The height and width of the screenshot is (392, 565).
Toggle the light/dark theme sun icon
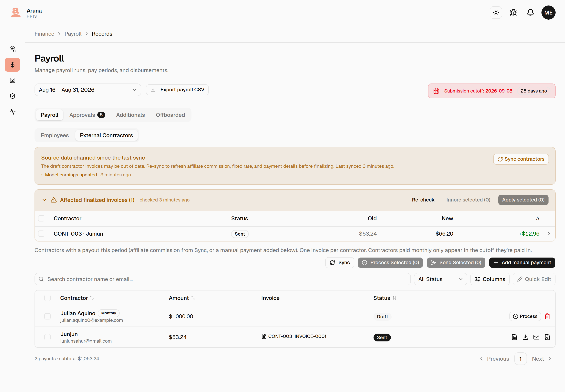click(496, 13)
